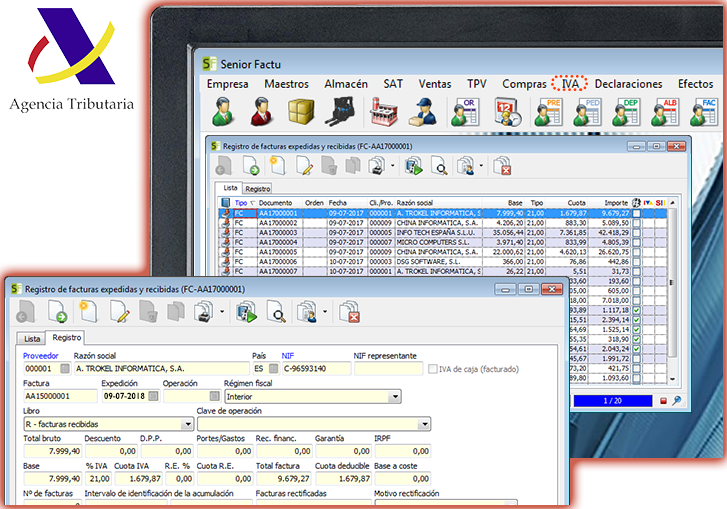
Task: Open Expedición date picker beside 09-07-2018
Action: pyautogui.click(x=153, y=396)
